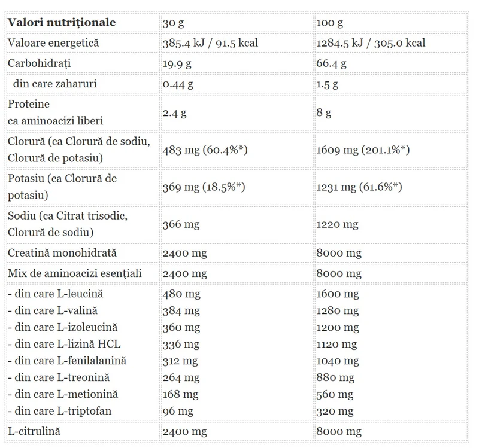
Task: Click the 'Valoare energetică' row label
Action: pos(53,42)
